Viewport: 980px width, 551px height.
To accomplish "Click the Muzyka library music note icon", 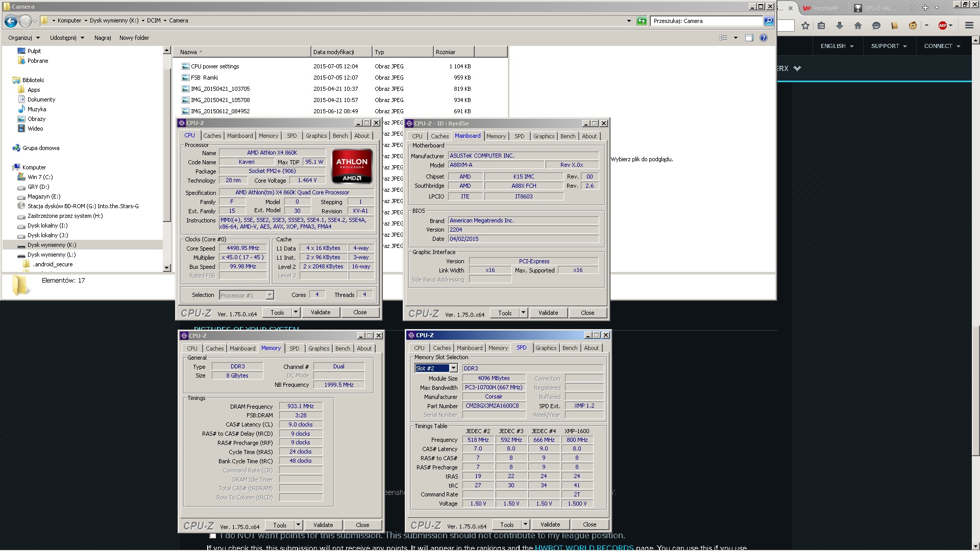I will click(x=21, y=109).
